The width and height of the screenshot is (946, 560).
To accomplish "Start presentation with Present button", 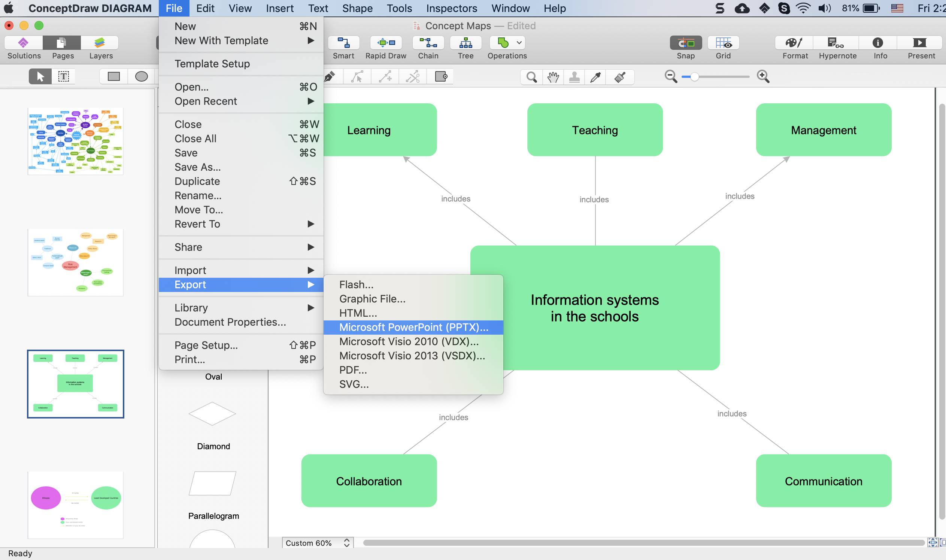I will pyautogui.click(x=920, y=43).
